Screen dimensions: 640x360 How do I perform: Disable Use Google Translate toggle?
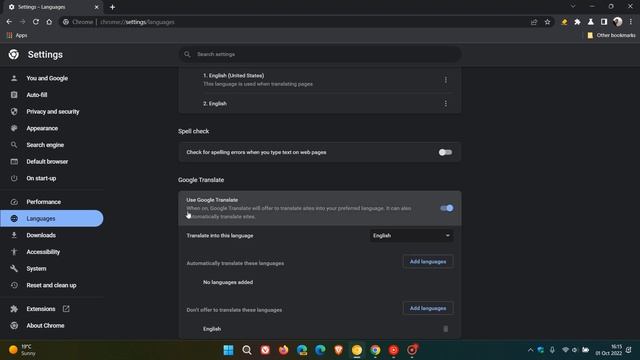pyautogui.click(x=447, y=208)
